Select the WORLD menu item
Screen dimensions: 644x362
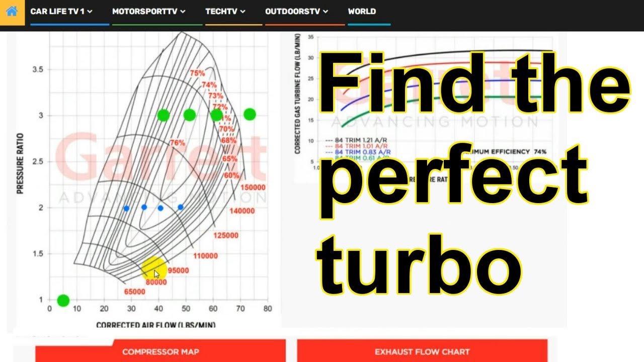point(361,11)
